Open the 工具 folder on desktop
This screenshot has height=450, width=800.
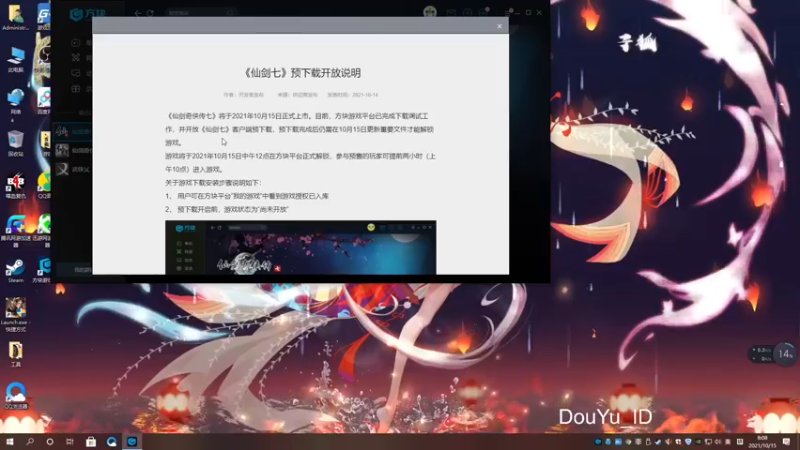[15, 355]
